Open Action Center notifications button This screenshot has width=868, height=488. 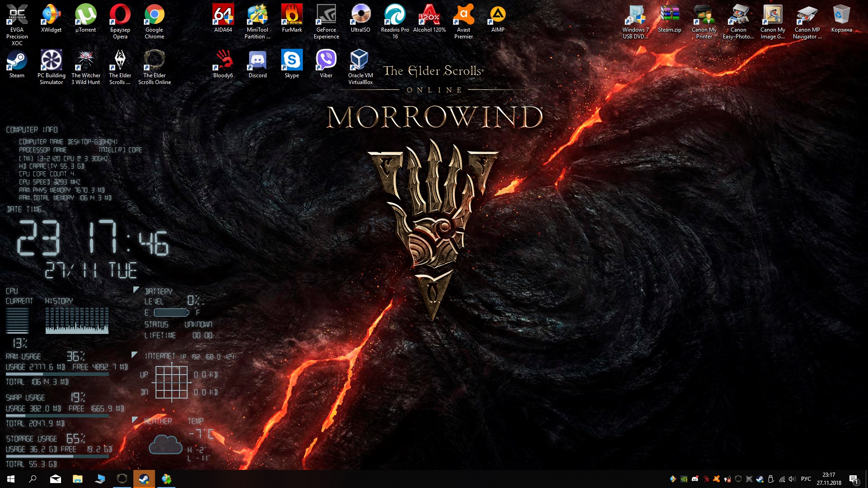click(x=854, y=479)
